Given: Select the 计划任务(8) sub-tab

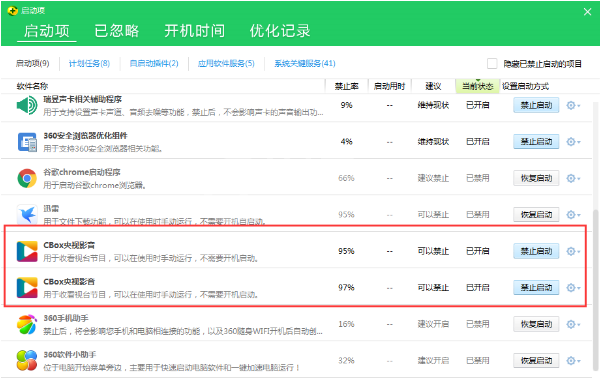Looking at the screenshot, I should tap(89, 64).
